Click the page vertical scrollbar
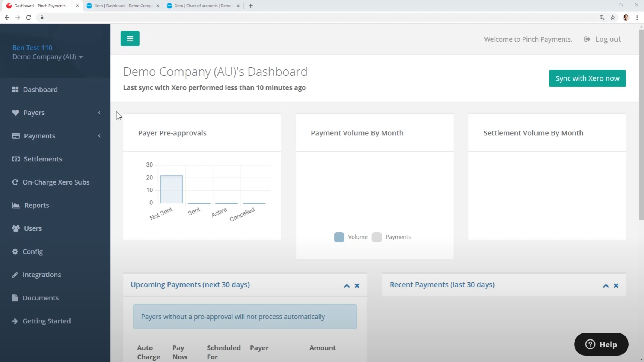Viewport: 644px width, 362px height. tap(641, 125)
